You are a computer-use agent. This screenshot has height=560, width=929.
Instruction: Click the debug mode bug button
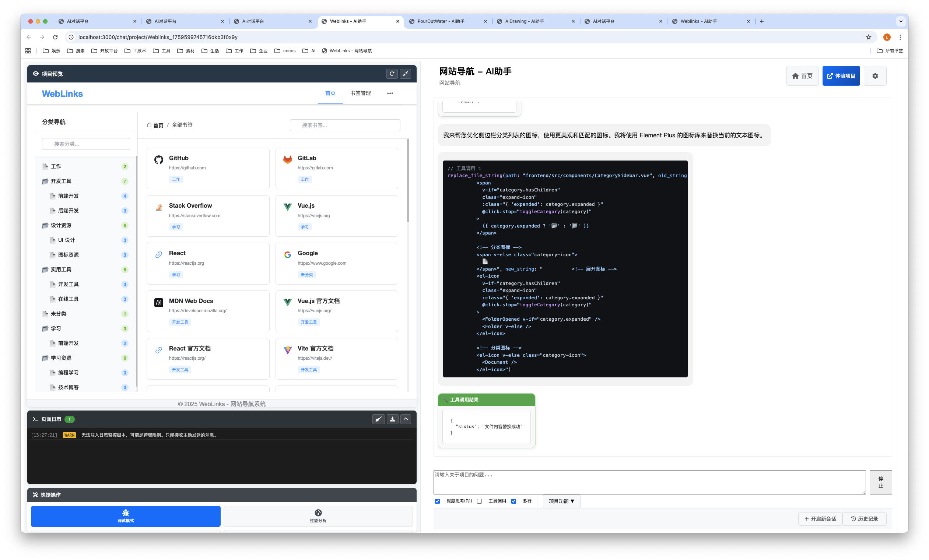[x=126, y=516]
